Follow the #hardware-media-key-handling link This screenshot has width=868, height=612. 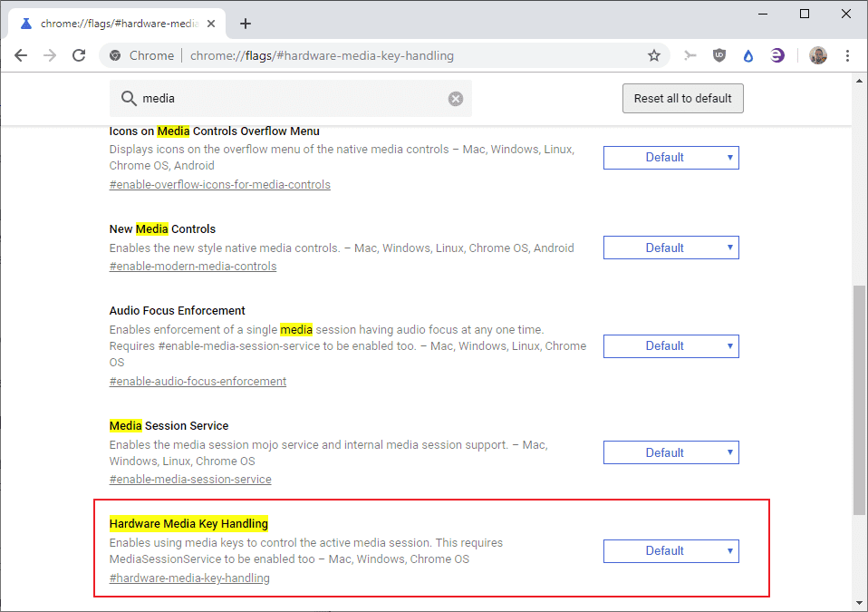[188, 578]
